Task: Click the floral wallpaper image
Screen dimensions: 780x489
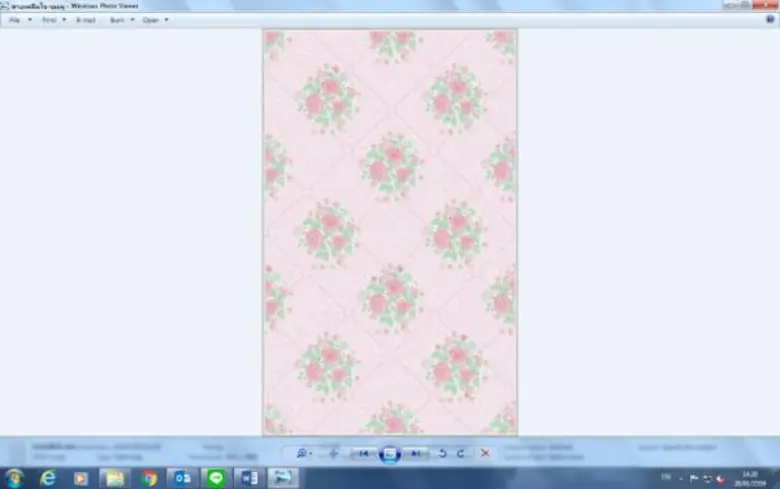Action: pos(390,232)
